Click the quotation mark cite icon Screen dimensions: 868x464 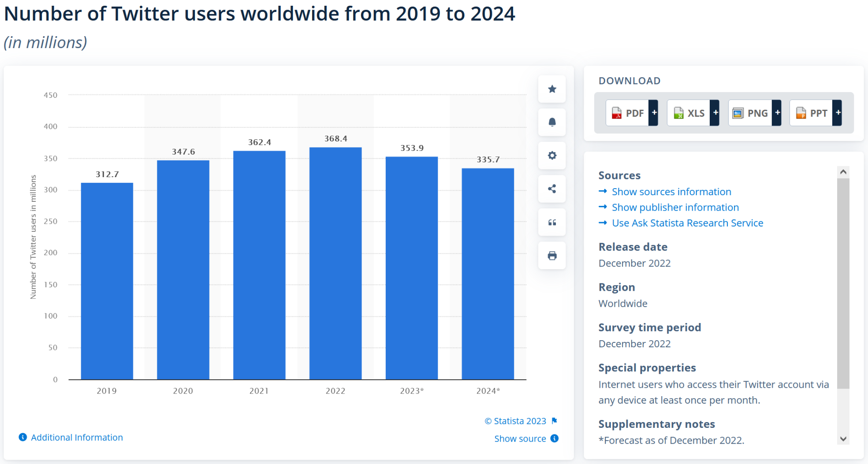pyautogui.click(x=552, y=223)
